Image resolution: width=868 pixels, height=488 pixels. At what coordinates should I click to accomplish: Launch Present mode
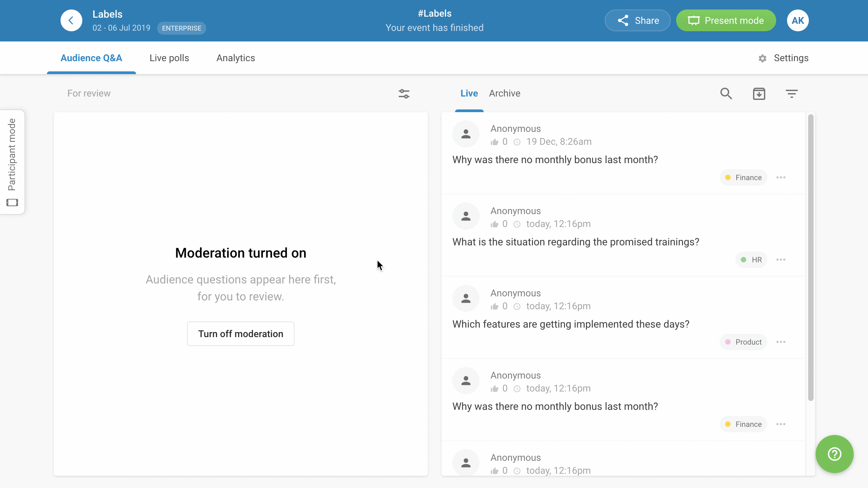point(726,20)
